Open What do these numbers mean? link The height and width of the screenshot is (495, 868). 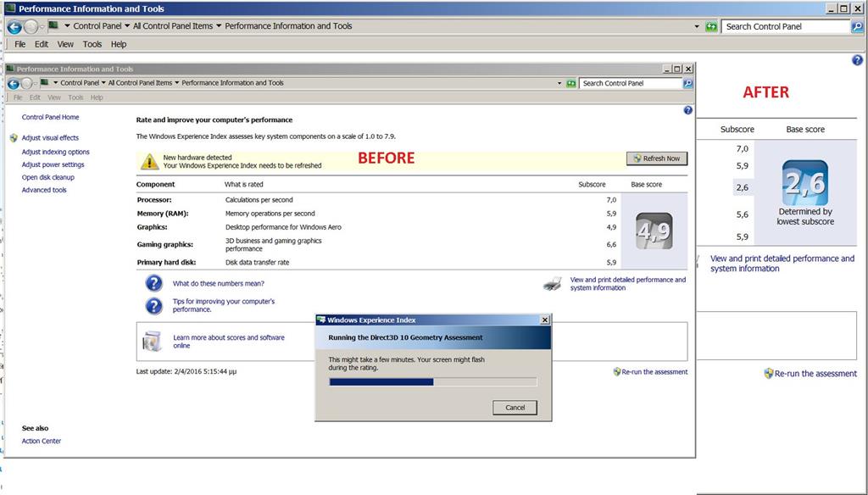[x=219, y=283]
